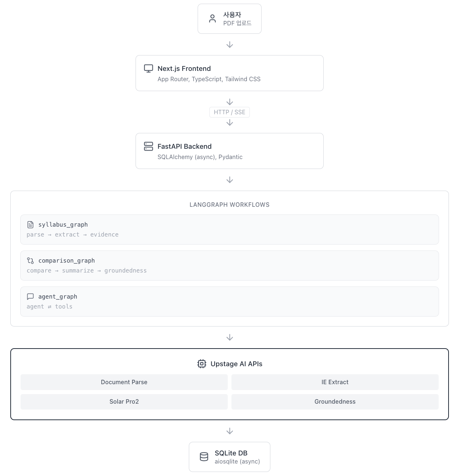Click the IE Extract chip
Screen dimensions: 457x476
tap(335, 382)
